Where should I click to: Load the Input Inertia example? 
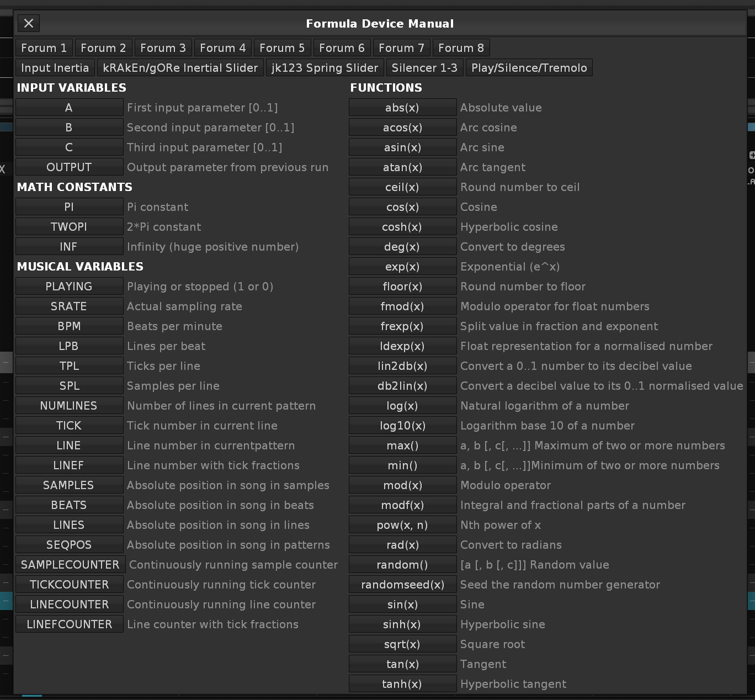point(55,68)
